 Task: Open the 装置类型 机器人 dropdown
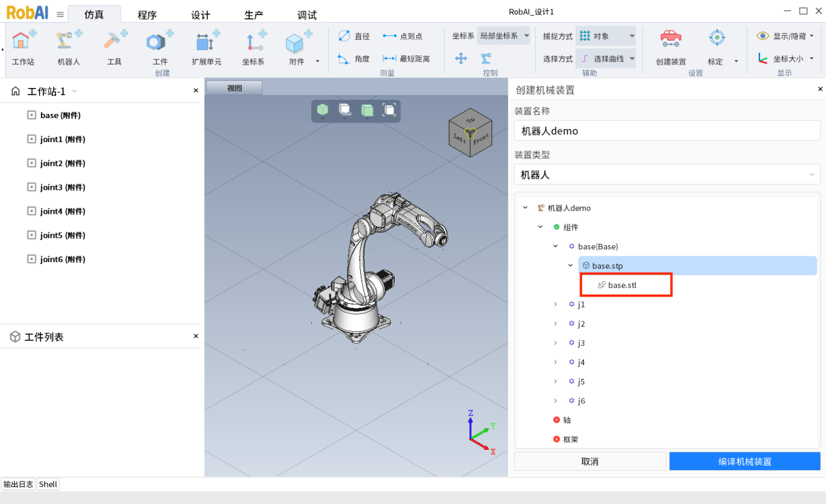coord(667,175)
